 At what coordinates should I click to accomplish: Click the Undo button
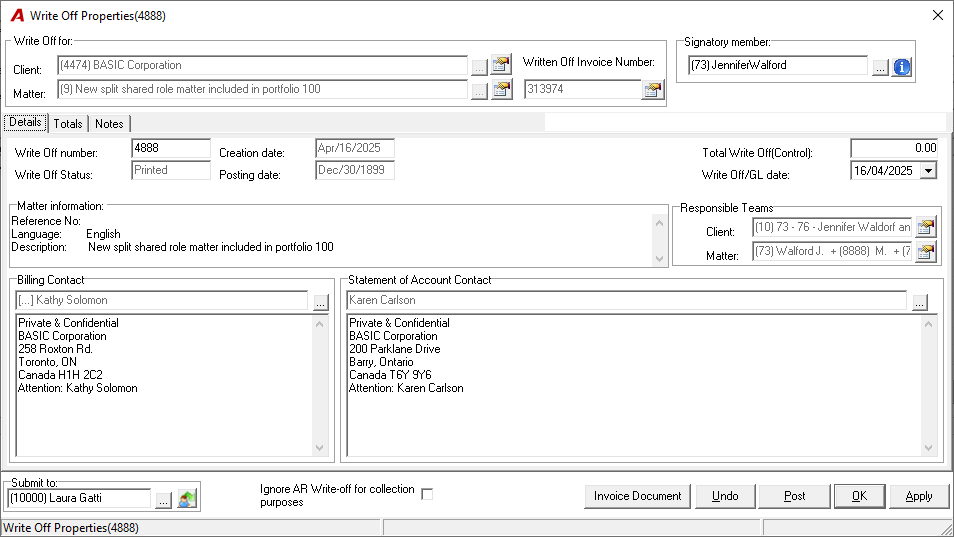tap(725, 496)
